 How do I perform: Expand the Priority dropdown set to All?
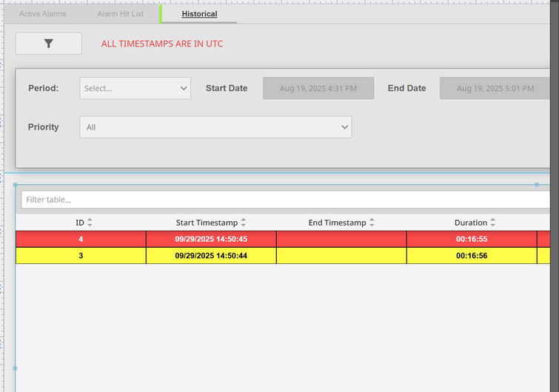click(215, 127)
